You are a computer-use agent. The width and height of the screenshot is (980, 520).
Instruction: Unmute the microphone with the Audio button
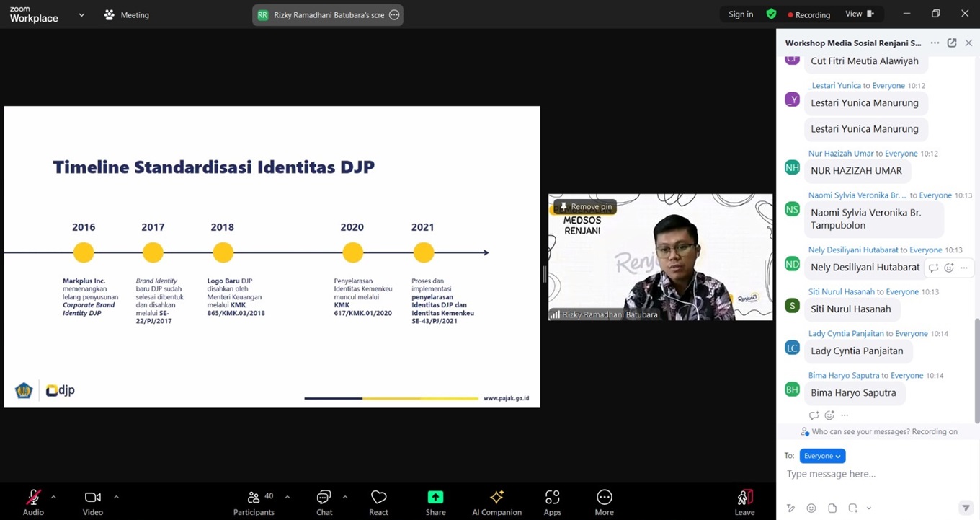(33, 498)
